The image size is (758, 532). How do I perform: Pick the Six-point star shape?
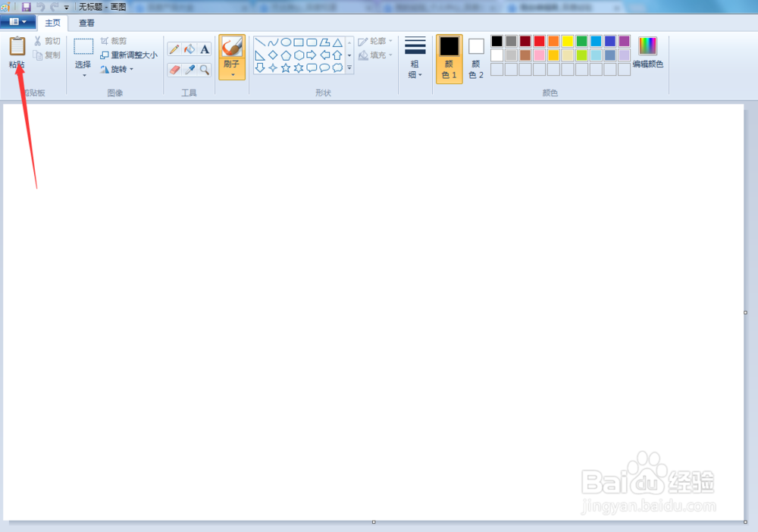pos(299,67)
